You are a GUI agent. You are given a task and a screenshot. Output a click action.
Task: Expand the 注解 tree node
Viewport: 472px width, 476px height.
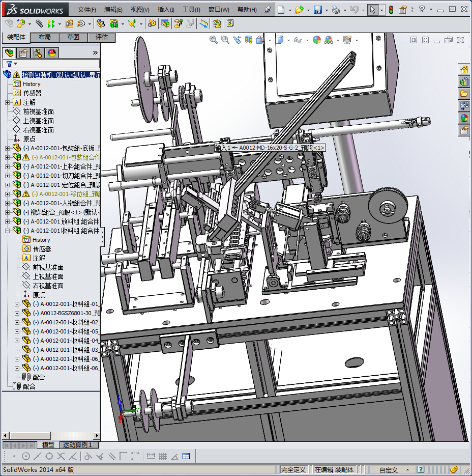(7, 102)
